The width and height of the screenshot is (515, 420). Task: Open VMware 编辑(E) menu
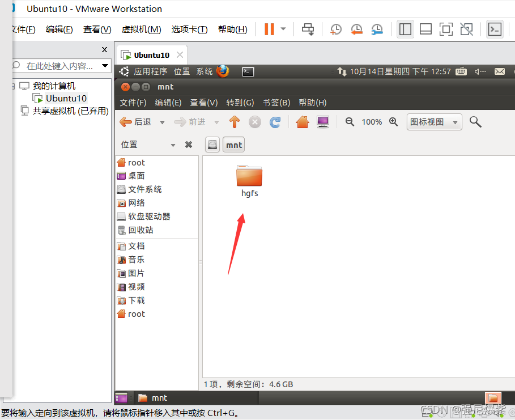point(59,29)
